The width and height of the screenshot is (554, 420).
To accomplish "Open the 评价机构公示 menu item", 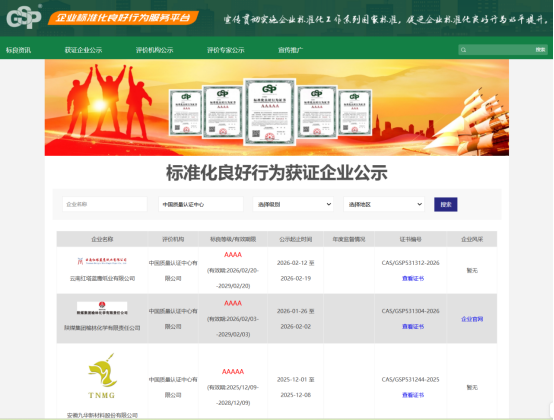I will tap(154, 50).
